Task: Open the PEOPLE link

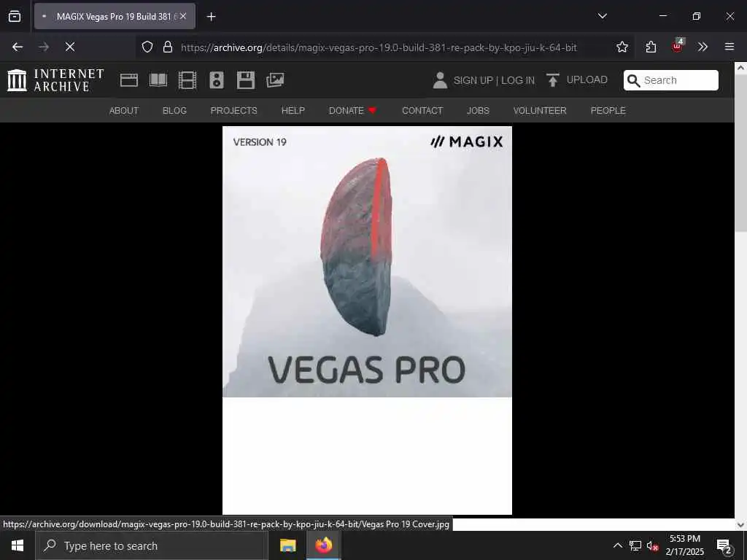Action: (608, 111)
